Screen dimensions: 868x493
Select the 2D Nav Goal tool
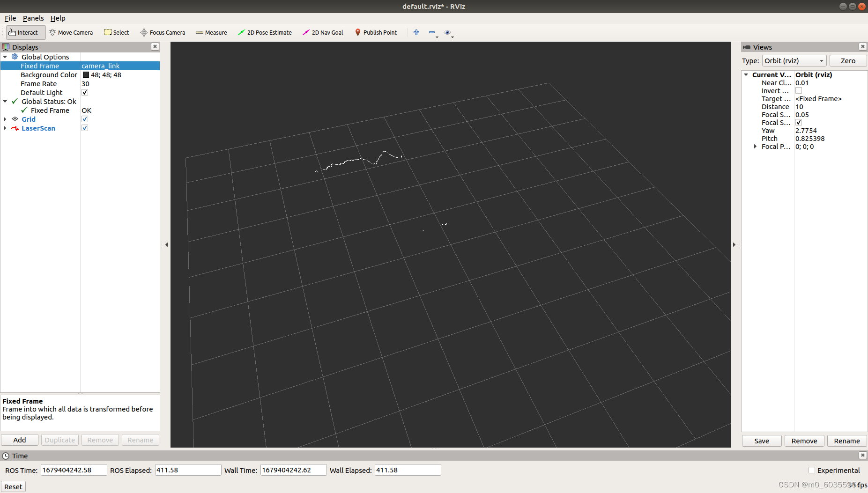coord(323,32)
